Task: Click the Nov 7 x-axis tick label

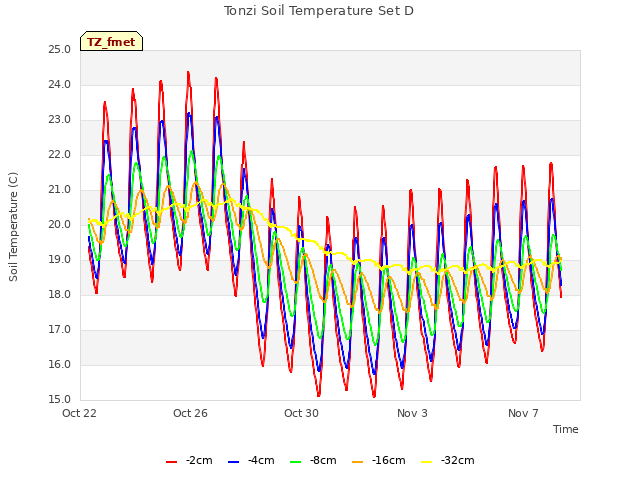Action: 523,413
